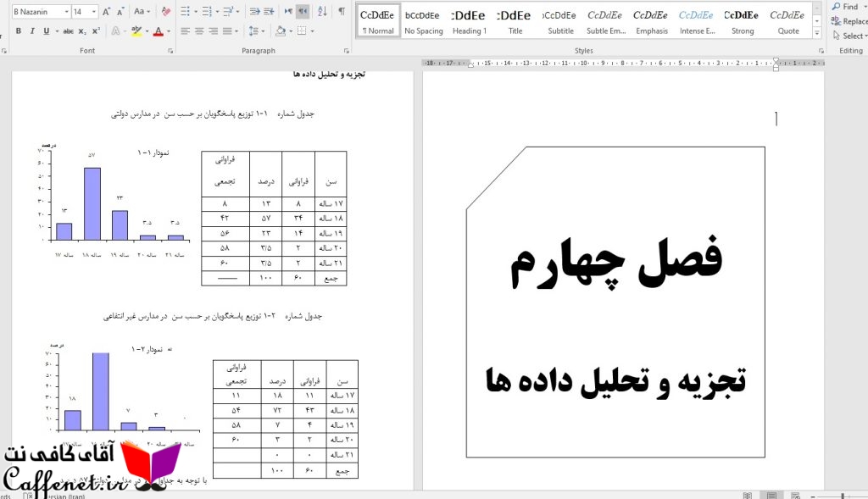
Task: Open Select menu in Editing group
Action: coord(849,36)
